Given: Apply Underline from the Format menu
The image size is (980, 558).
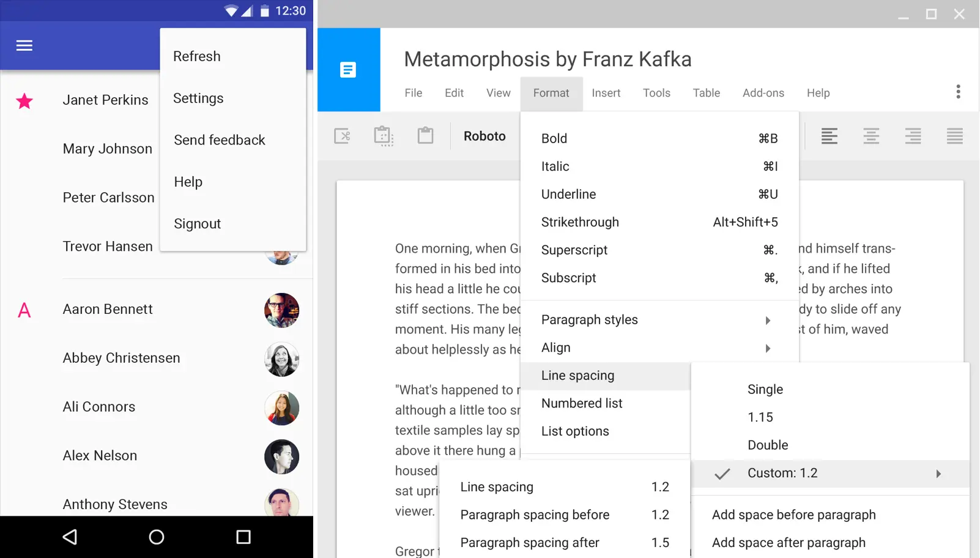Looking at the screenshot, I should pos(659,195).
